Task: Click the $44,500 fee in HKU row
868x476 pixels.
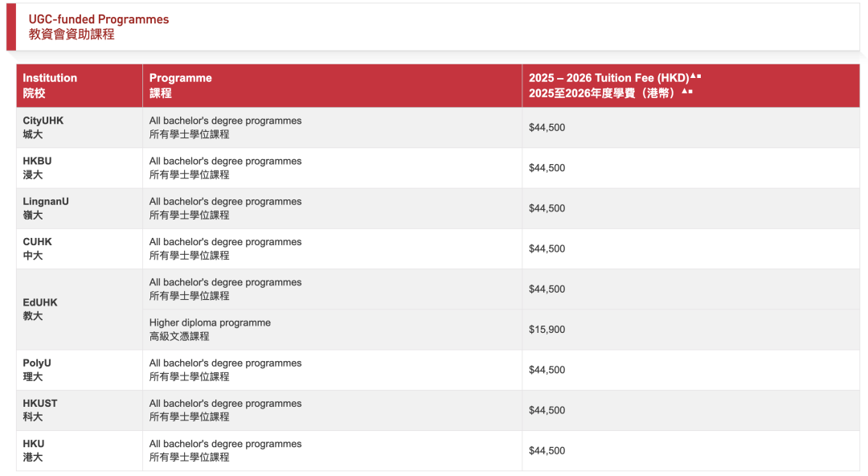Action: coord(547,451)
